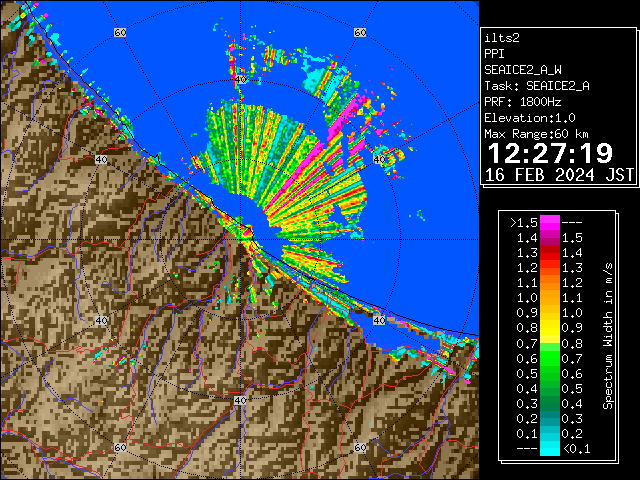Click the Spectrum Width in m/s legend title
Screen dimensions: 640x480
click(608, 336)
